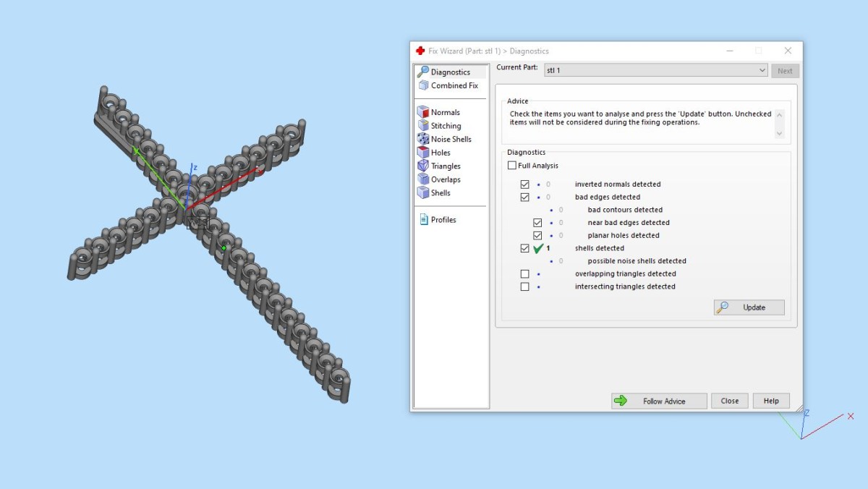Screen dimensions: 868x489
Task: Open the Stitching fix icon
Action: coord(423,126)
